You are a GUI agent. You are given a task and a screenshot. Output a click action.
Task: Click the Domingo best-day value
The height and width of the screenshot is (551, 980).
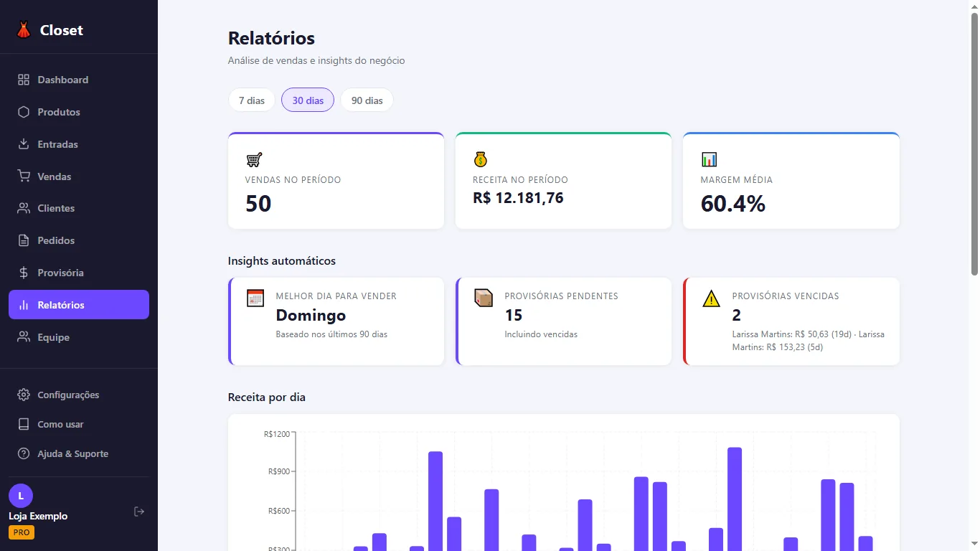(311, 315)
